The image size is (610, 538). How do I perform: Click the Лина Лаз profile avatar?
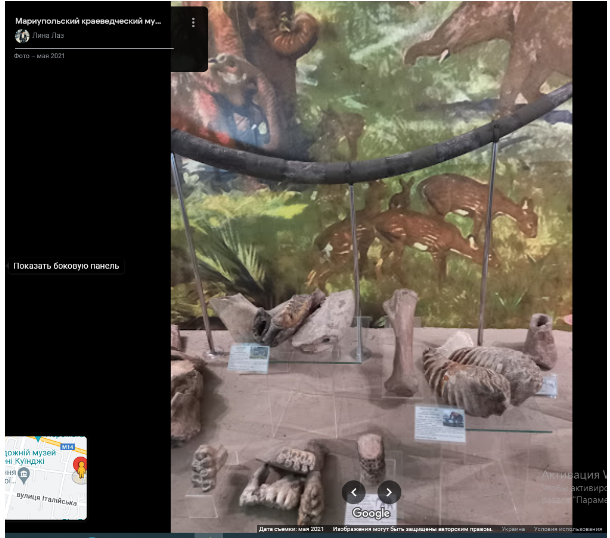[22, 36]
